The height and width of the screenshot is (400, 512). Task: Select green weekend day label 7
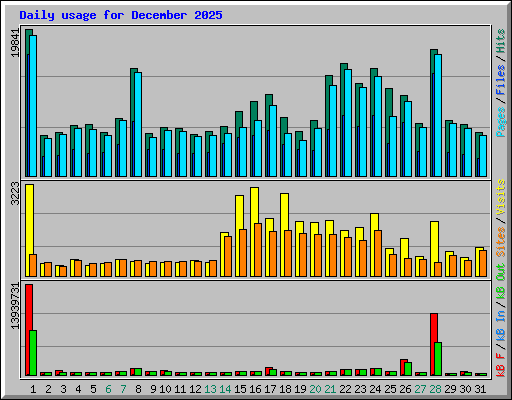click(123, 389)
